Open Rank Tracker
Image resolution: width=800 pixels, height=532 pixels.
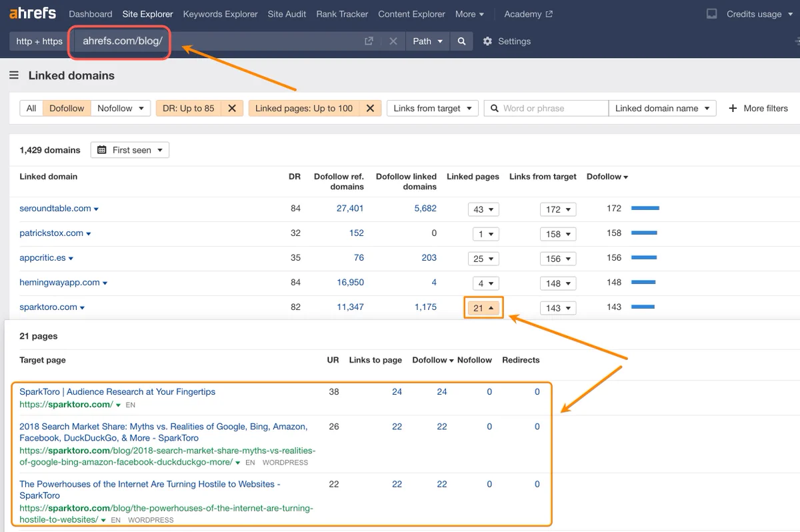(x=342, y=13)
